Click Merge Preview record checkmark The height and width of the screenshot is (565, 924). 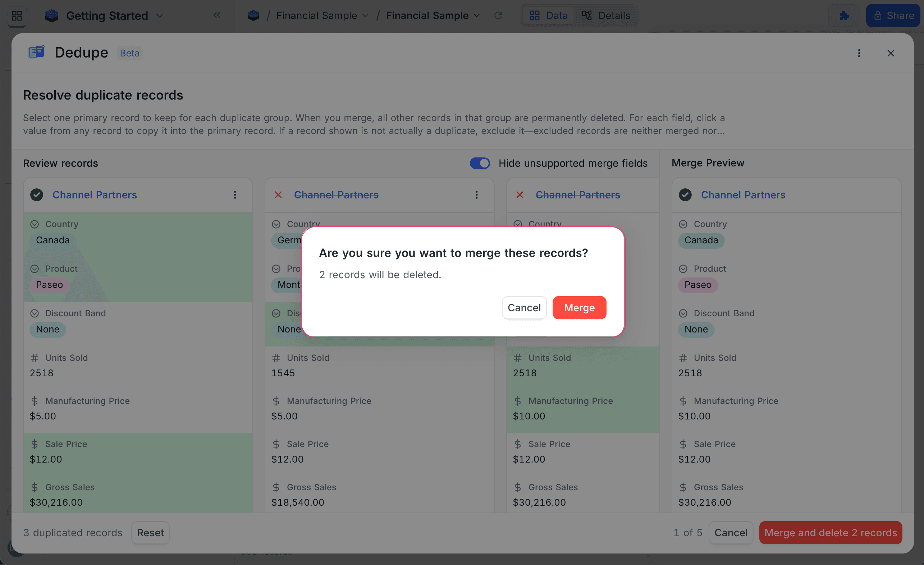[685, 195]
